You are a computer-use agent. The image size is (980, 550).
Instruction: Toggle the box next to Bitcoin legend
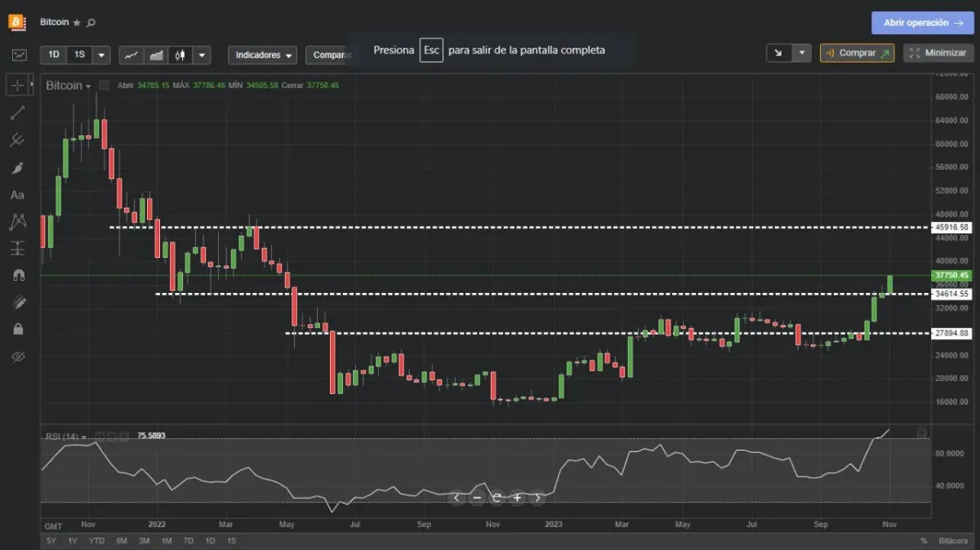pyautogui.click(x=104, y=85)
